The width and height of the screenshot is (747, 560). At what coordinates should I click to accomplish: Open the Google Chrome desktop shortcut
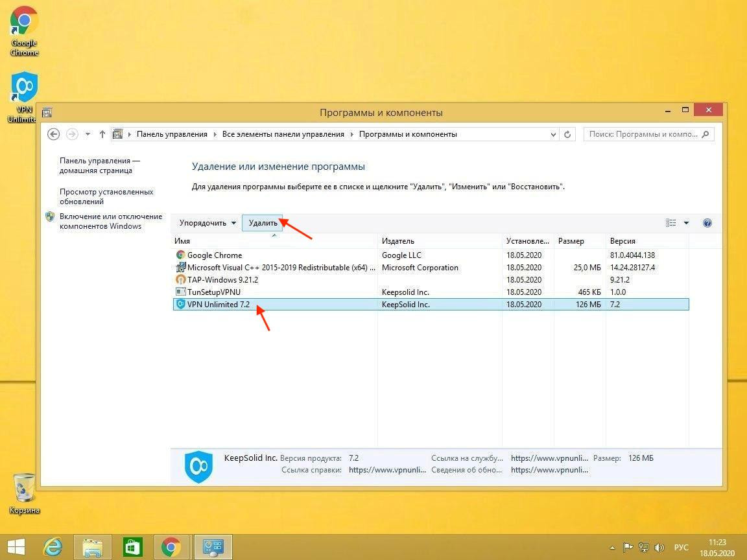pyautogui.click(x=24, y=30)
